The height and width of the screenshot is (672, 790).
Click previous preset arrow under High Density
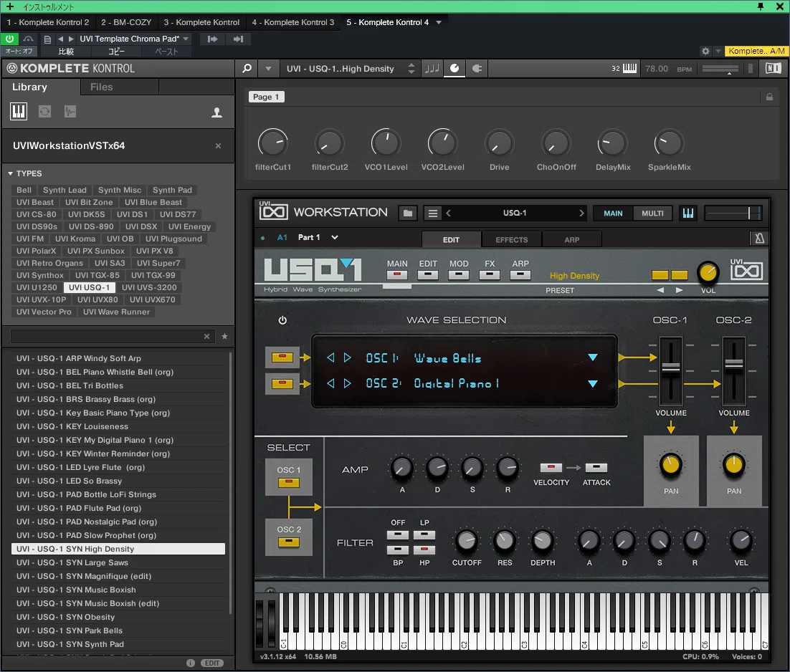[x=660, y=290]
